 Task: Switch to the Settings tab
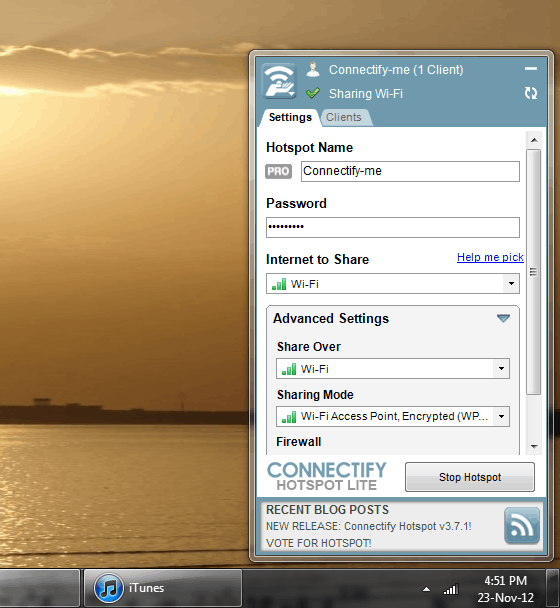point(290,117)
